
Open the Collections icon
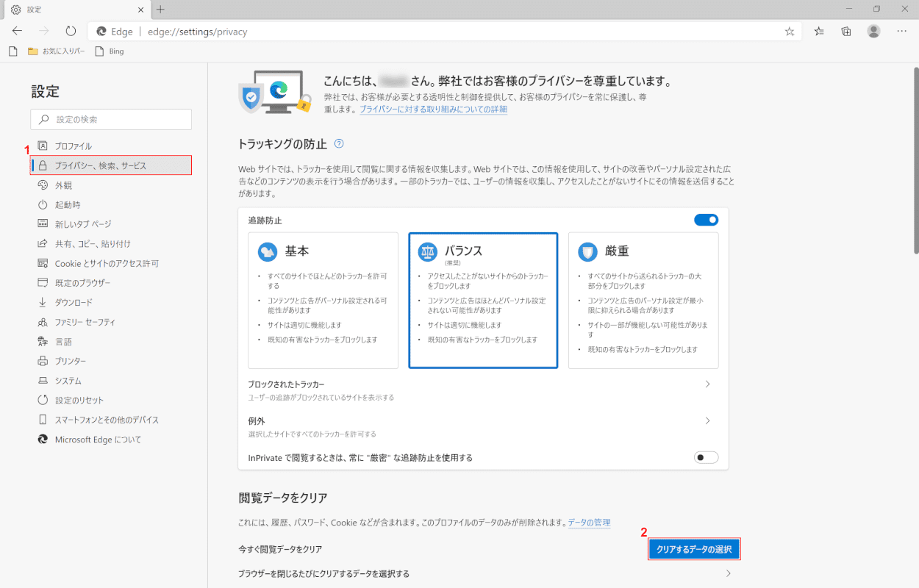pyautogui.click(x=846, y=31)
